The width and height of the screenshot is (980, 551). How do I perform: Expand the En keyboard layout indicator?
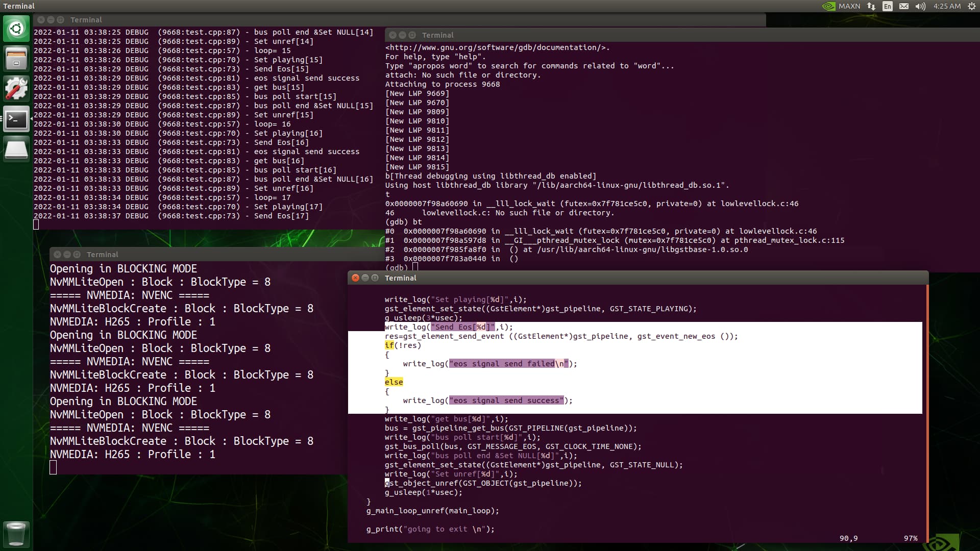point(888,6)
